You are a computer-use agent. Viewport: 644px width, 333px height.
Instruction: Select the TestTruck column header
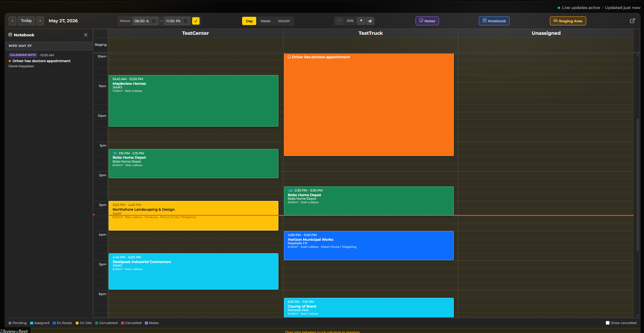tap(371, 33)
